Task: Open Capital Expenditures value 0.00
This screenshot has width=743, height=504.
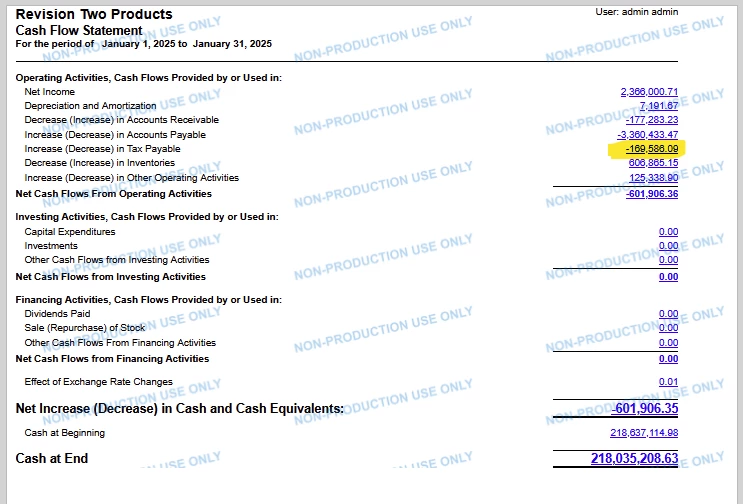Action: point(668,232)
